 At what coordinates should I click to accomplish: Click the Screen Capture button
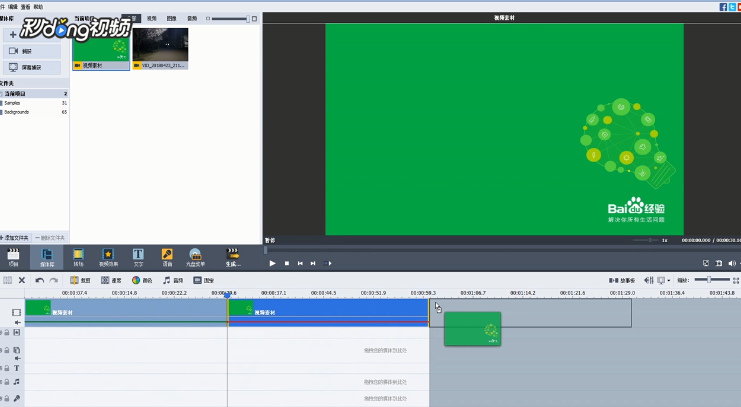[32, 67]
